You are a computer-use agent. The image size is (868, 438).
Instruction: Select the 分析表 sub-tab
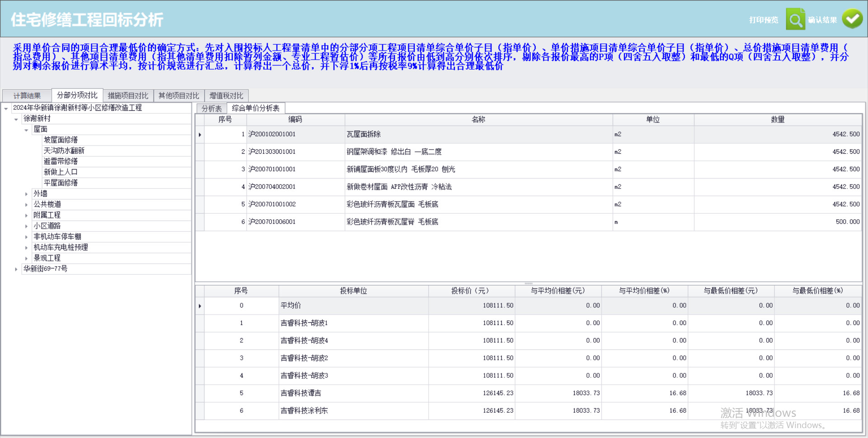pyautogui.click(x=212, y=108)
